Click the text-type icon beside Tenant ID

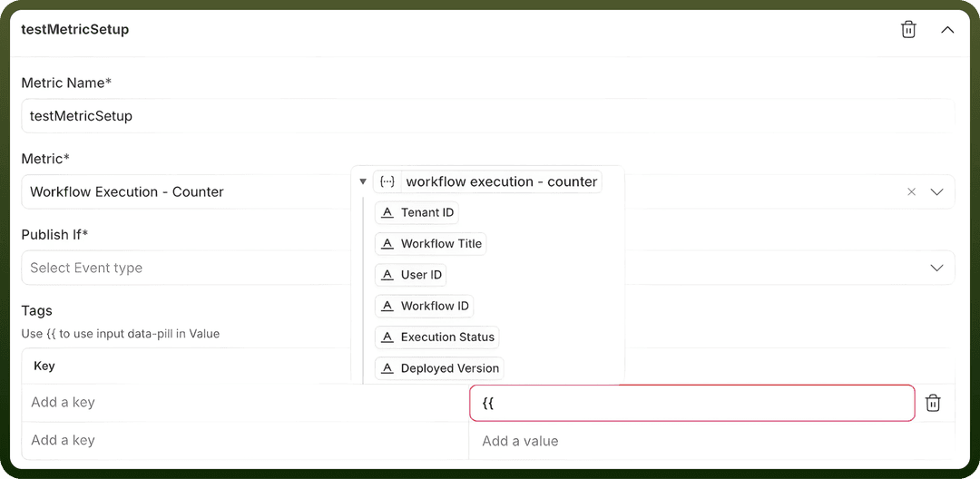[x=387, y=212]
